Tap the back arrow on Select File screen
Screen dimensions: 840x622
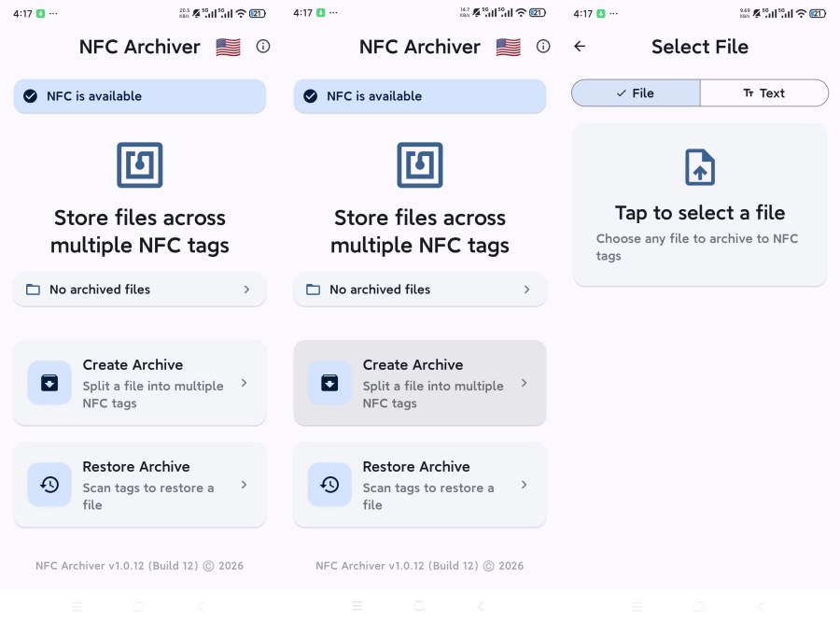(x=580, y=47)
